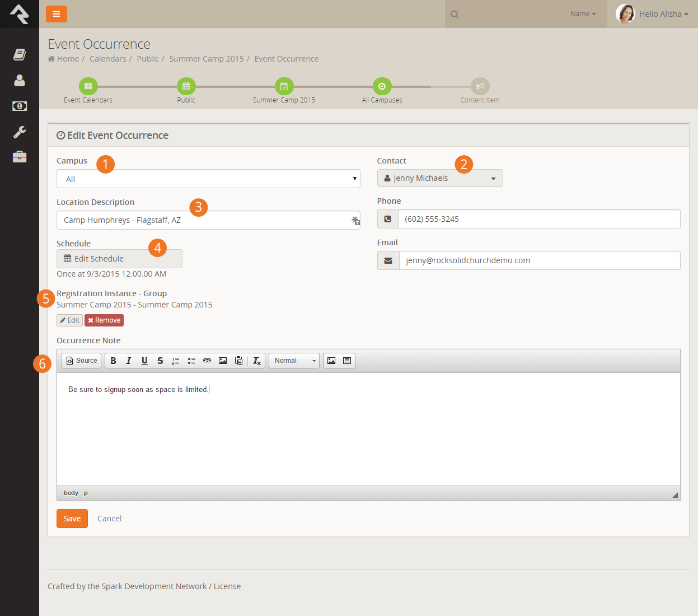The image size is (698, 616).
Task: Go to Summer Camp 2015 breadcrumb
Action: [207, 59]
